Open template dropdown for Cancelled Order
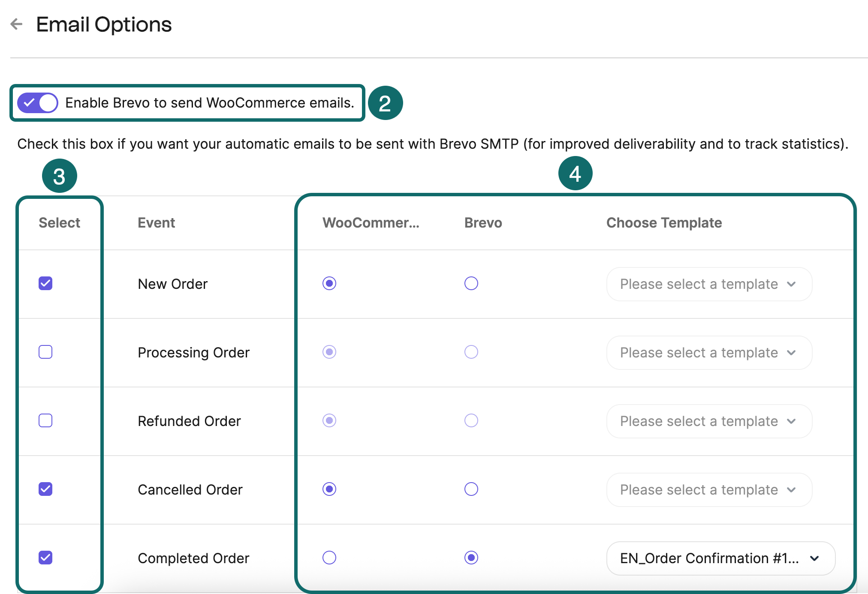The image size is (868, 594). click(x=708, y=489)
